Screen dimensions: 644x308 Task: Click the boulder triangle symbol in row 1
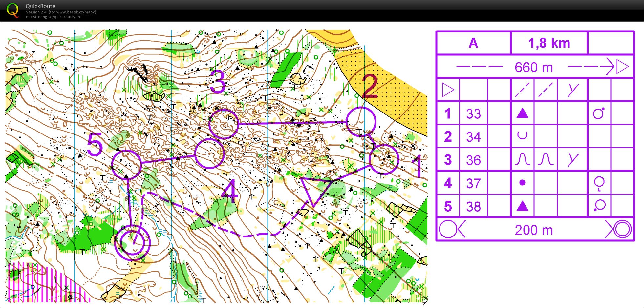(522, 113)
